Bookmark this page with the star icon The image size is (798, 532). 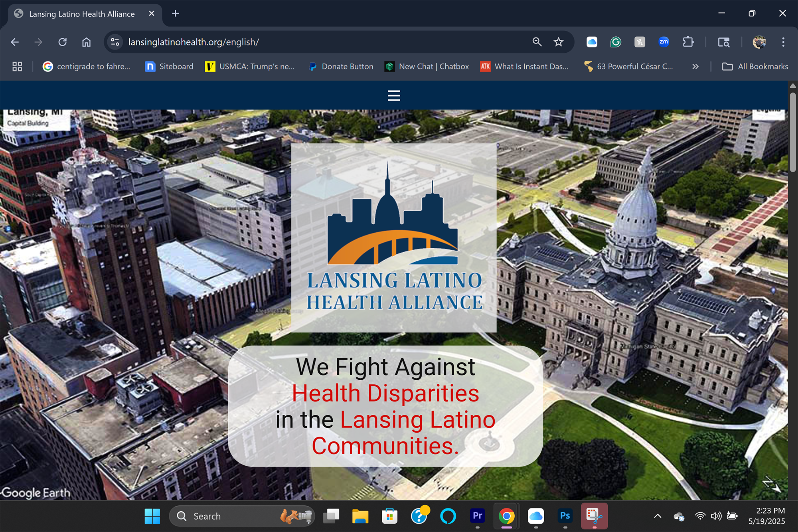(x=558, y=42)
